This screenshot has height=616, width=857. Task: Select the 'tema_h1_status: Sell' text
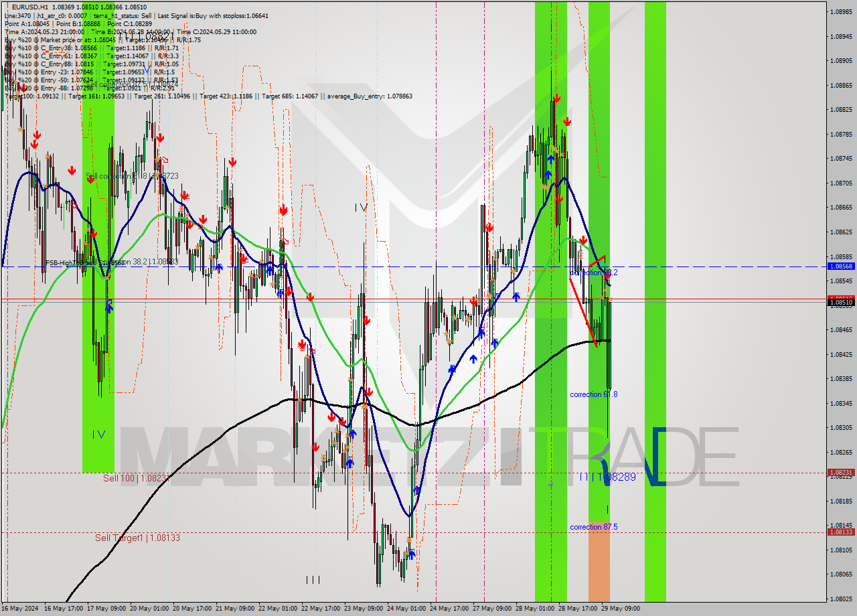pyautogui.click(x=121, y=15)
